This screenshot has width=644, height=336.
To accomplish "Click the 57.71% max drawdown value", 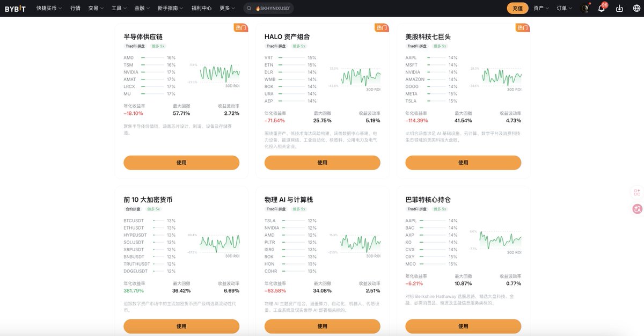I will pos(181,113).
